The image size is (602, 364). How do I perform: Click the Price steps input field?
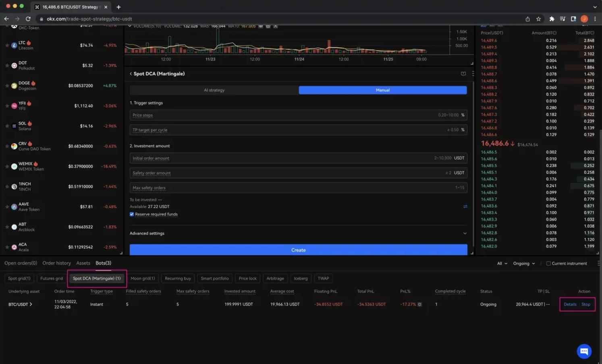(282, 115)
